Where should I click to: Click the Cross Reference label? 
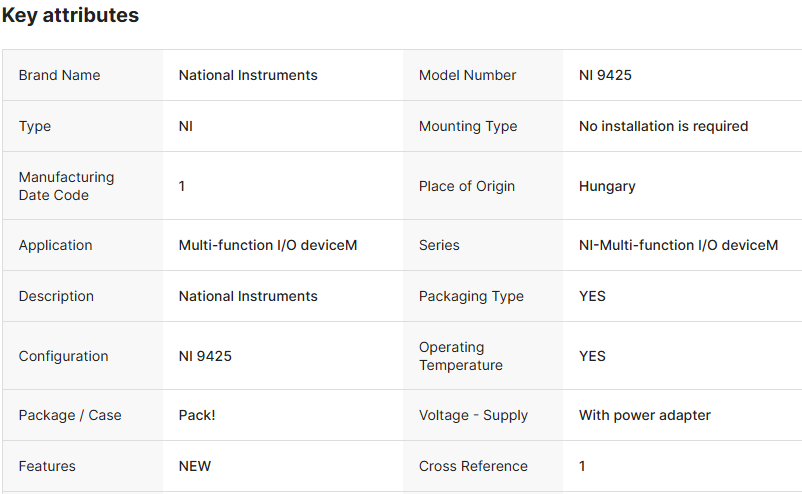click(x=473, y=466)
